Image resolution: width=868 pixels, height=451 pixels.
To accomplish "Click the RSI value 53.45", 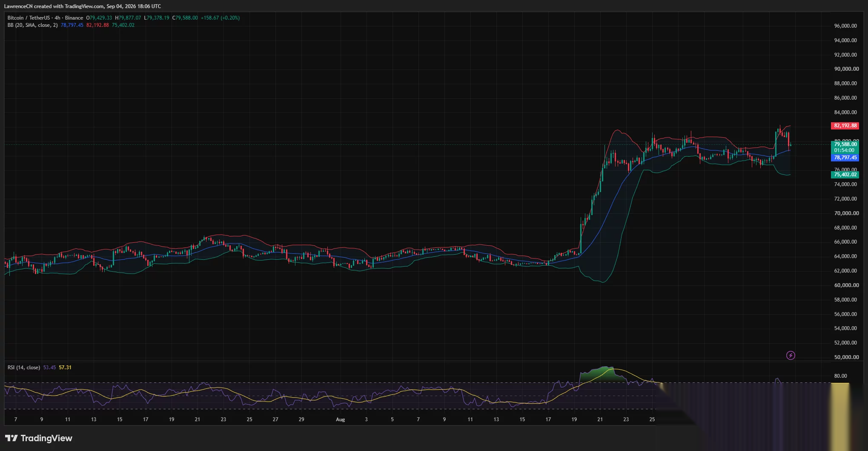I will [x=49, y=368].
